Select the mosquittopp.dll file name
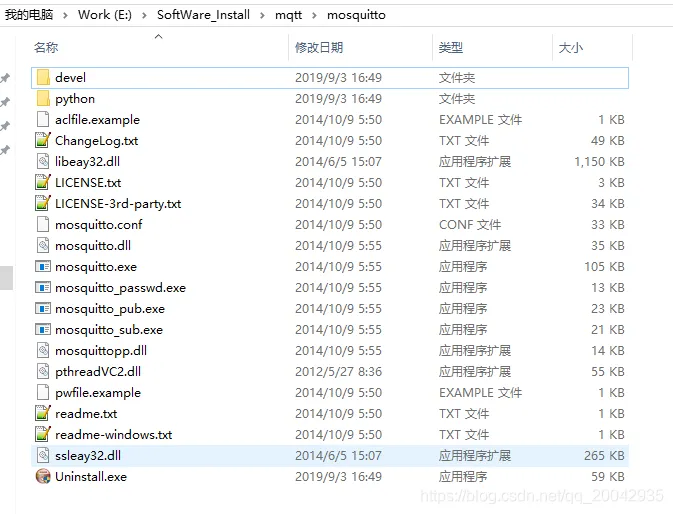Screen dimensions: 673x514 pyautogui.click(x=101, y=351)
